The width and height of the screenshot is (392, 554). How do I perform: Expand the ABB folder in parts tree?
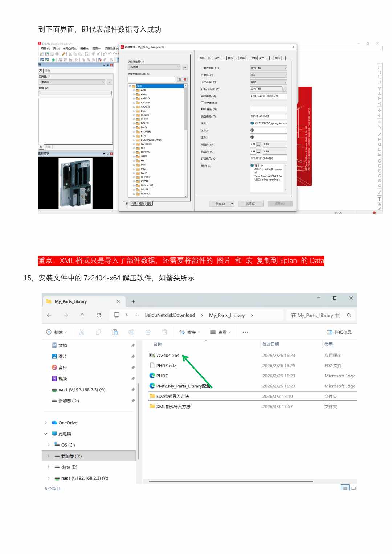(x=134, y=90)
